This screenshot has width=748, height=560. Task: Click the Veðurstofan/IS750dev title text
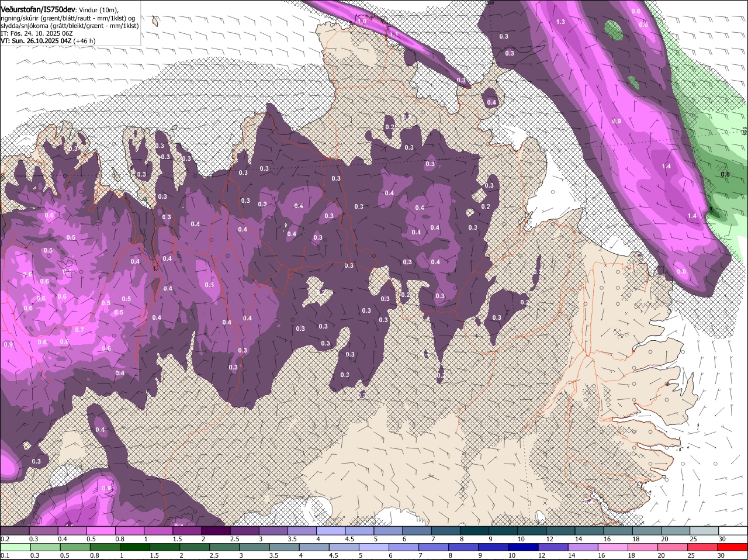click(38, 9)
